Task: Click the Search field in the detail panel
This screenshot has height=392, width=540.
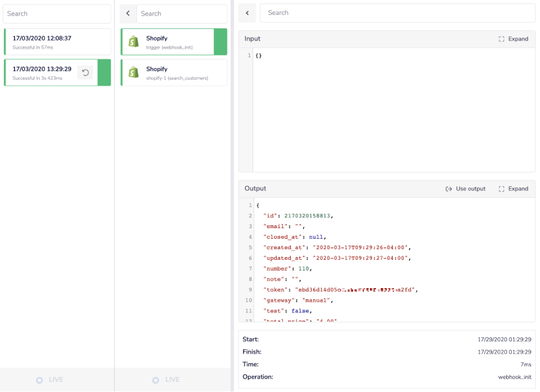Action: point(398,13)
